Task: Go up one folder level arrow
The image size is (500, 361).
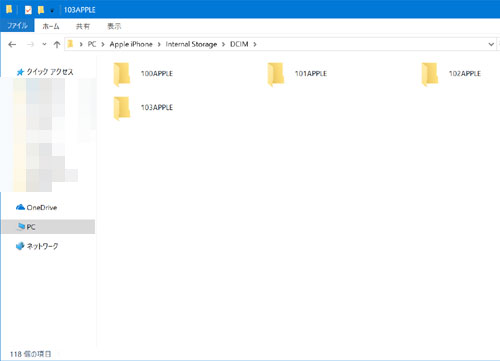Action: (x=57, y=44)
